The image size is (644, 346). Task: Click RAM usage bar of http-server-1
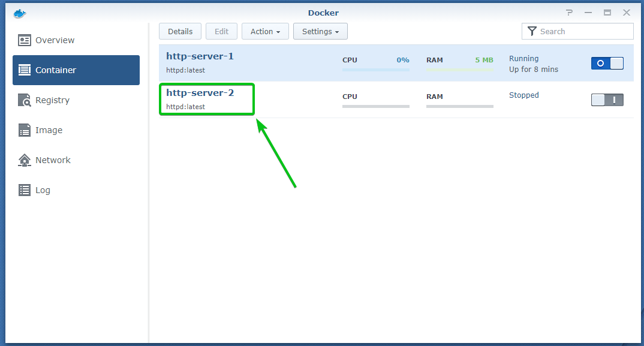click(x=459, y=70)
